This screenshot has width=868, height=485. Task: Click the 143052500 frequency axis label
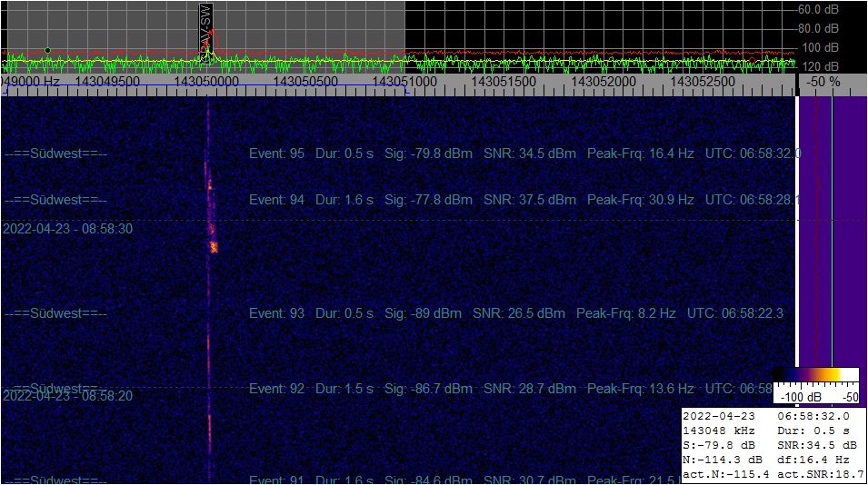[x=703, y=82]
